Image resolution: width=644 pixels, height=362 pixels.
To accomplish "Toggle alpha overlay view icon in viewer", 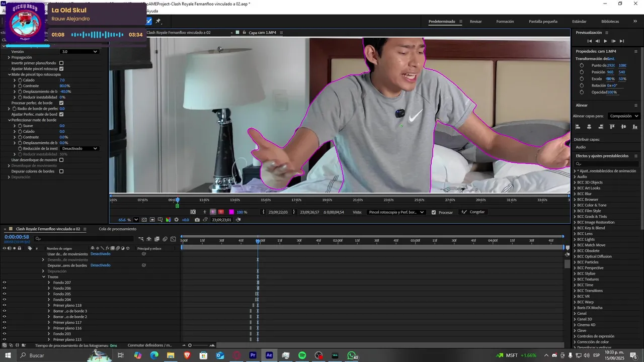I will point(221,212).
